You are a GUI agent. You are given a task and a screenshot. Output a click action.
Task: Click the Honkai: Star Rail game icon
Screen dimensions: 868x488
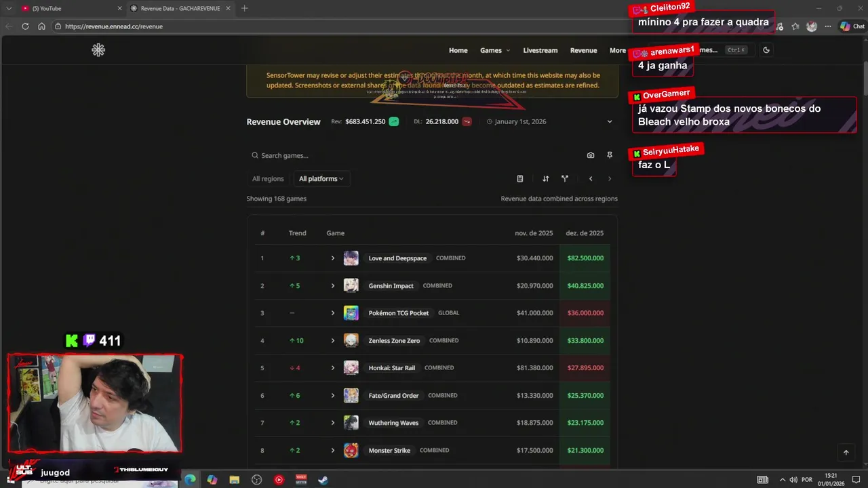tap(351, 368)
